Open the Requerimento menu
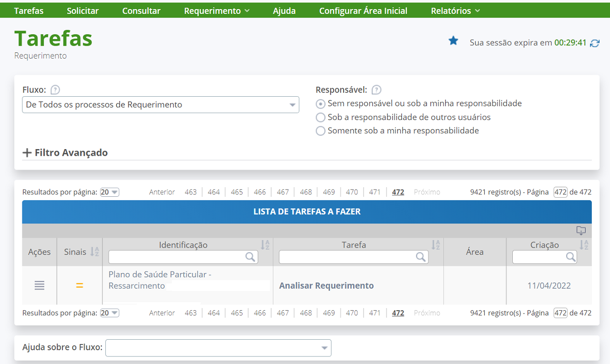The width and height of the screenshot is (610, 364). click(217, 10)
